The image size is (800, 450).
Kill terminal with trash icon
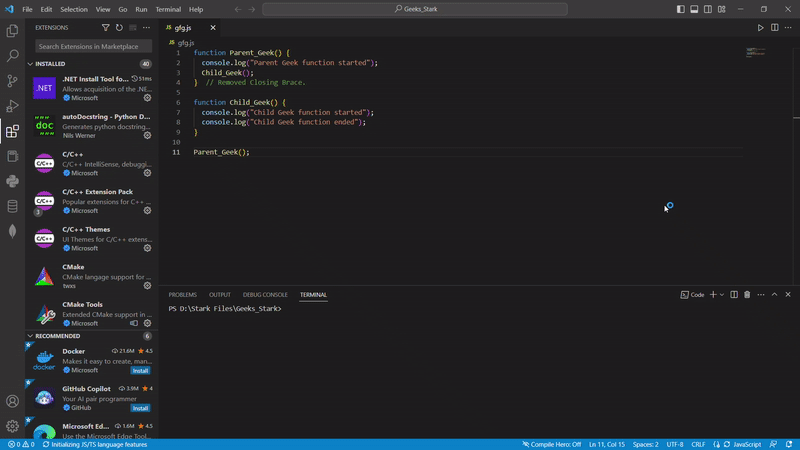(747, 294)
